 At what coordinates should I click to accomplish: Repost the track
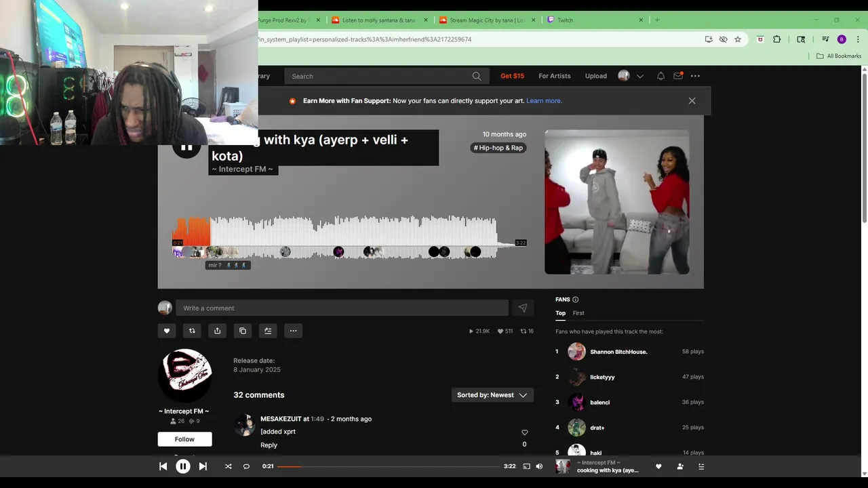tap(192, 331)
